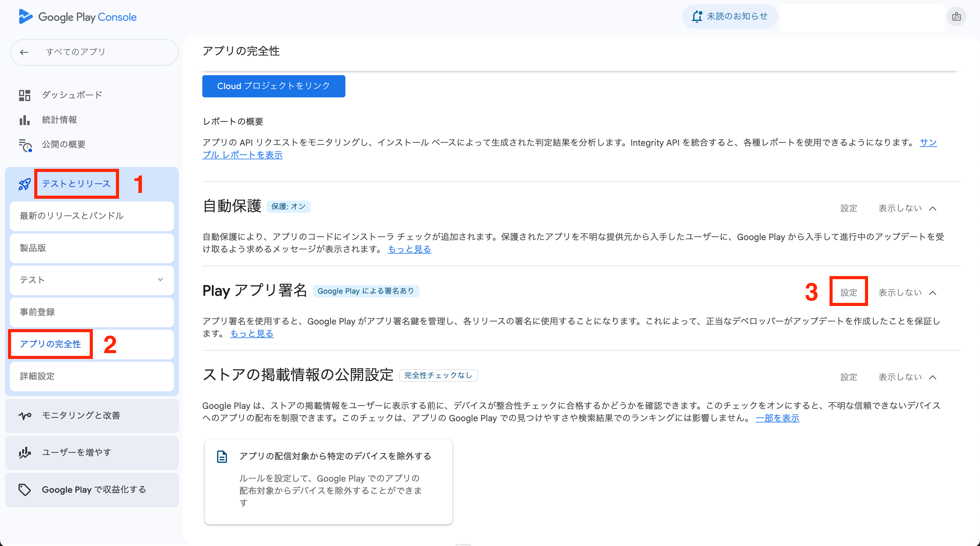Click the account icon at top right
This screenshot has width=980, height=546.
pyautogui.click(x=956, y=17)
